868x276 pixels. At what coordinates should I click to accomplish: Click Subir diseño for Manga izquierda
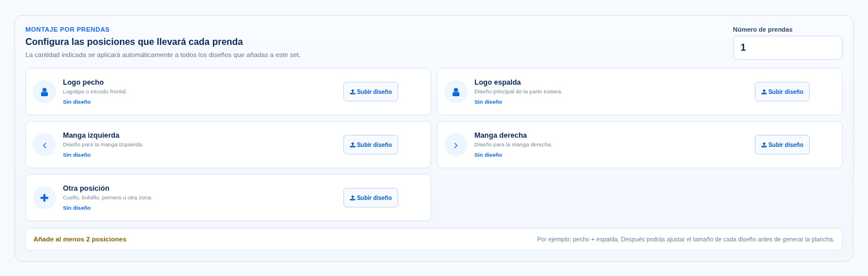(371, 145)
